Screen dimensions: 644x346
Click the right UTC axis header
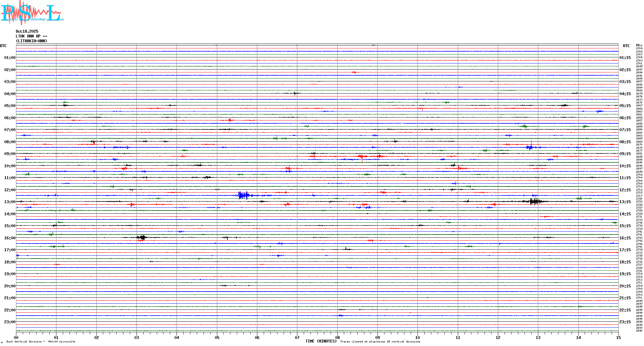626,46
